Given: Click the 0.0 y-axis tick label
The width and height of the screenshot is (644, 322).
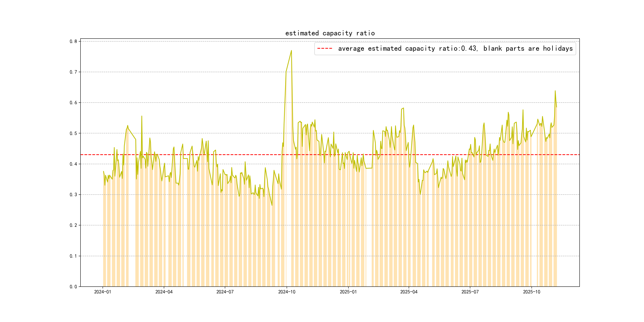Looking at the screenshot, I should (x=73, y=287).
